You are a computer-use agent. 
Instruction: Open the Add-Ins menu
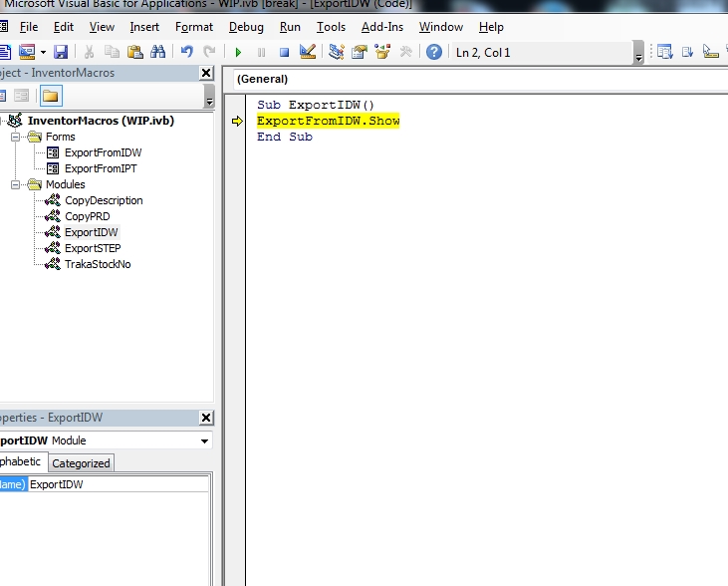(382, 27)
